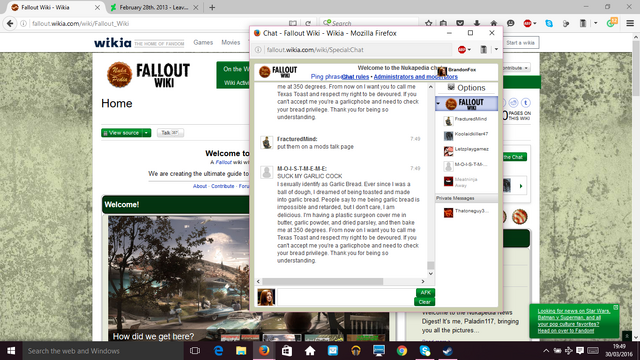Open Windows Store from the taskbar
This screenshot has height=360, width=640.
pyautogui.click(x=287, y=351)
